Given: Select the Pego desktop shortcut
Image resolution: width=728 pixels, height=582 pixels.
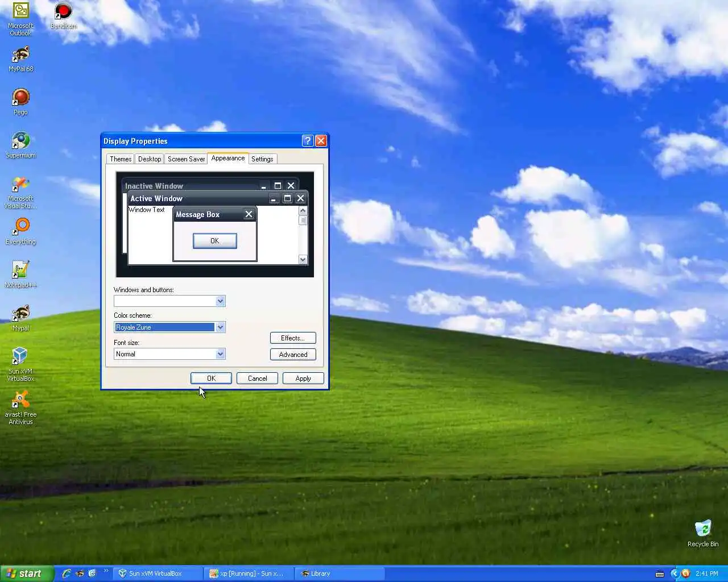Looking at the screenshot, I should tap(20, 102).
